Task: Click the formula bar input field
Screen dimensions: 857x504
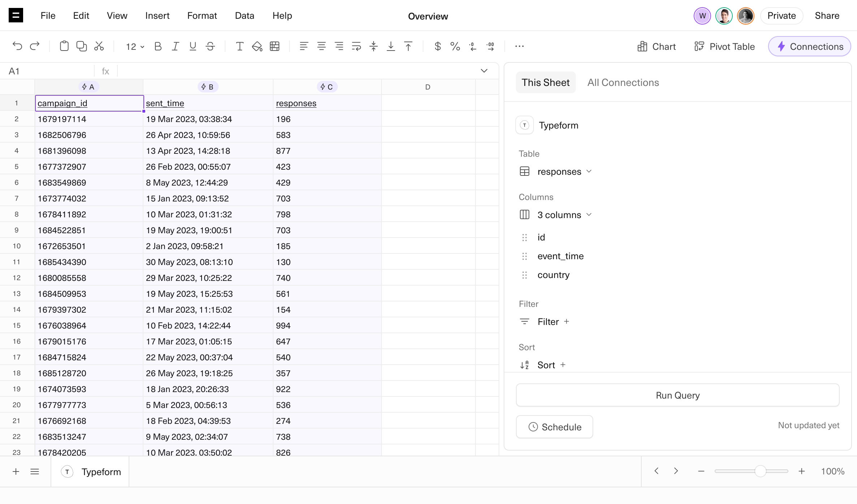Action: (296, 71)
